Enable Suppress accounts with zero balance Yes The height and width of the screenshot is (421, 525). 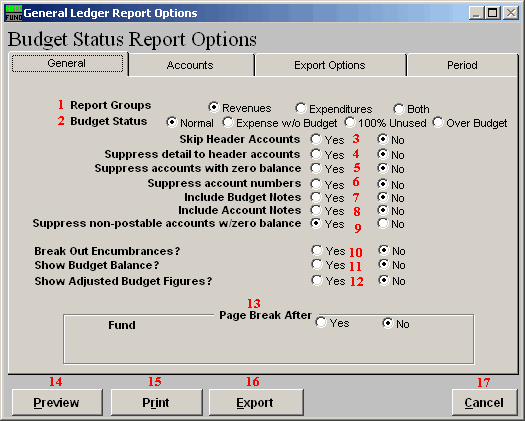pos(315,168)
